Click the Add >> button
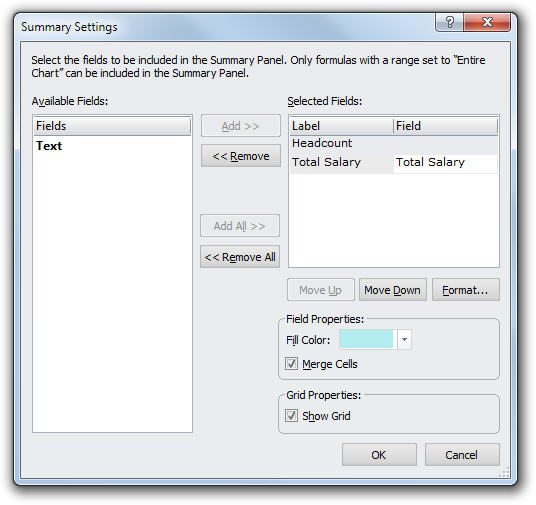The image size is (536, 505). [241, 126]
